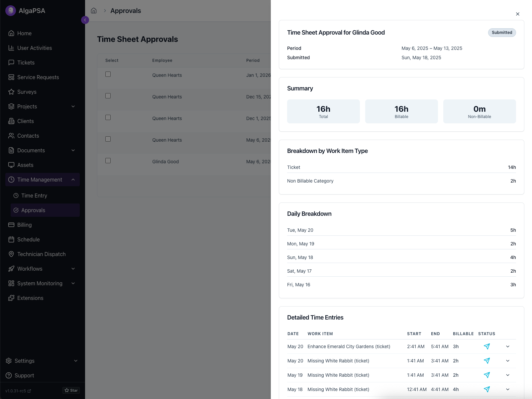Select checkbox for Queen Hearts Jan 1, 2026
532x399 pixels.
point(108,74)
